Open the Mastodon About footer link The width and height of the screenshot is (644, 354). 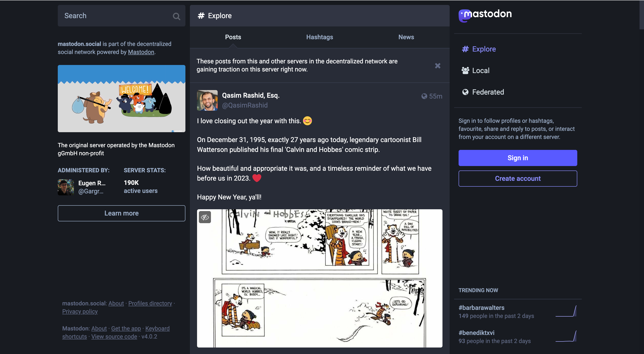point(99,328)
